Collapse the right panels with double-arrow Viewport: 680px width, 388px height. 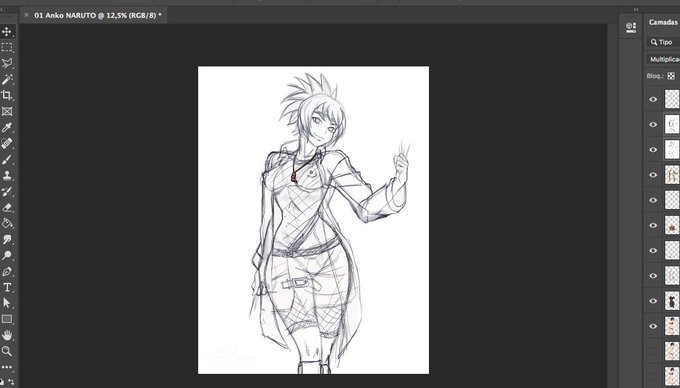636,10
